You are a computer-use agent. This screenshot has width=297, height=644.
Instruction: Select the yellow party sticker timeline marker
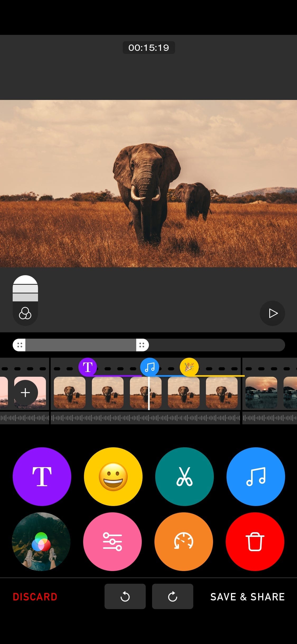(x=189, y=367)
